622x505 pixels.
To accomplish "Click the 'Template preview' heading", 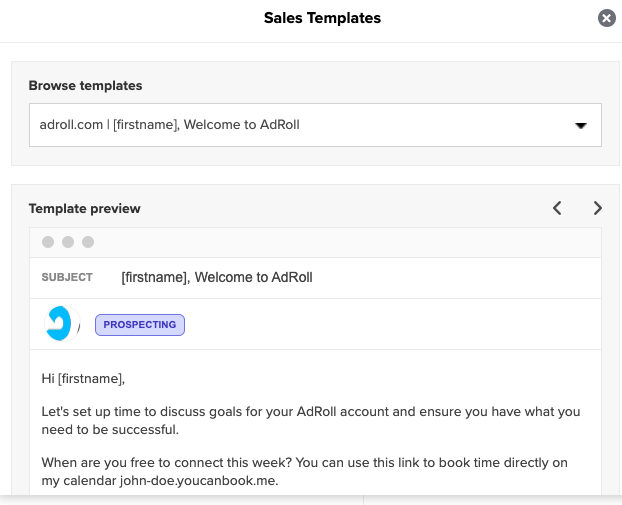I will [84, 209].
